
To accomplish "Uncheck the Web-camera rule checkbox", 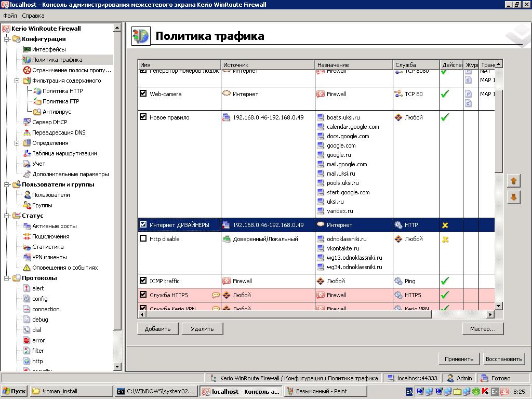I will click(x=143, y=94).
